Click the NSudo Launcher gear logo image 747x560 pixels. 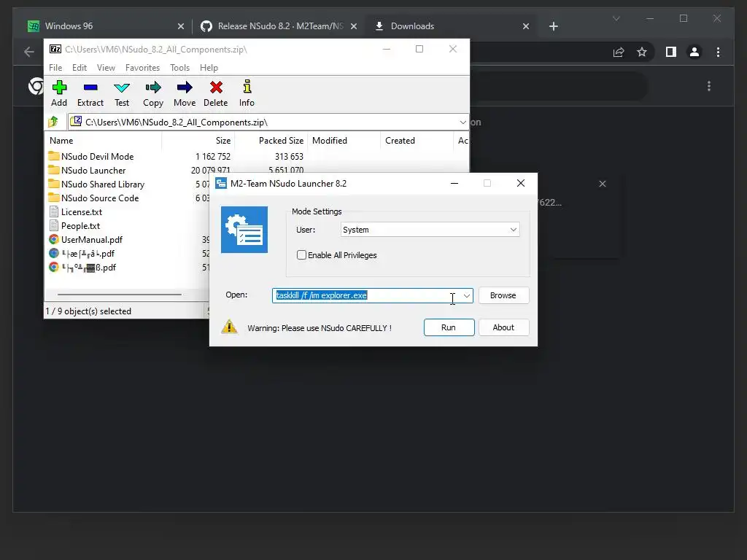[244, 230]
